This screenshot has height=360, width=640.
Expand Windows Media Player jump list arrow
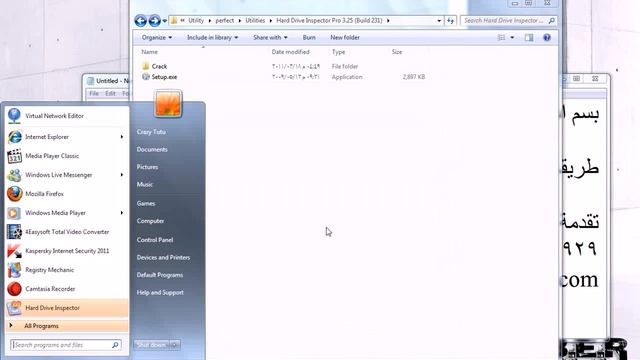(122, 213)
